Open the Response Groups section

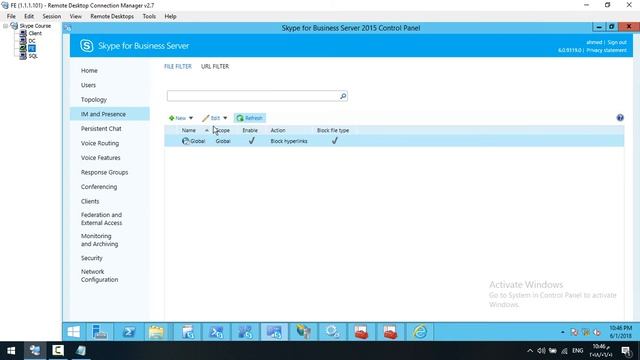(x=104, y=172)
